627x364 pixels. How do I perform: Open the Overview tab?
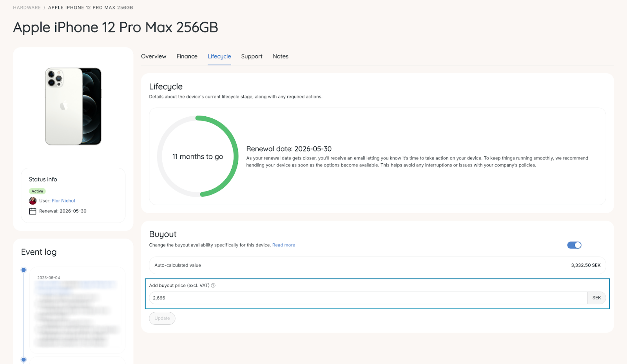154,56
